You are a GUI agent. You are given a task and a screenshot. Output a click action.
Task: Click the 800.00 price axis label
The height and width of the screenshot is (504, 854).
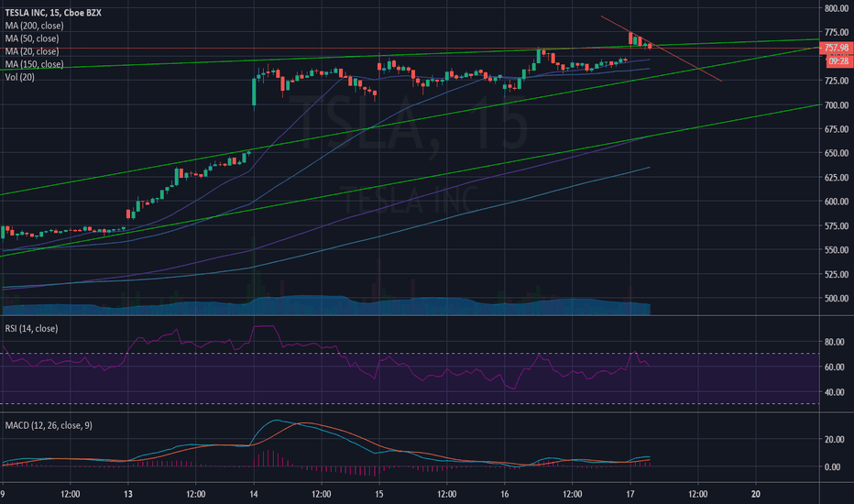tap(837, 8)
